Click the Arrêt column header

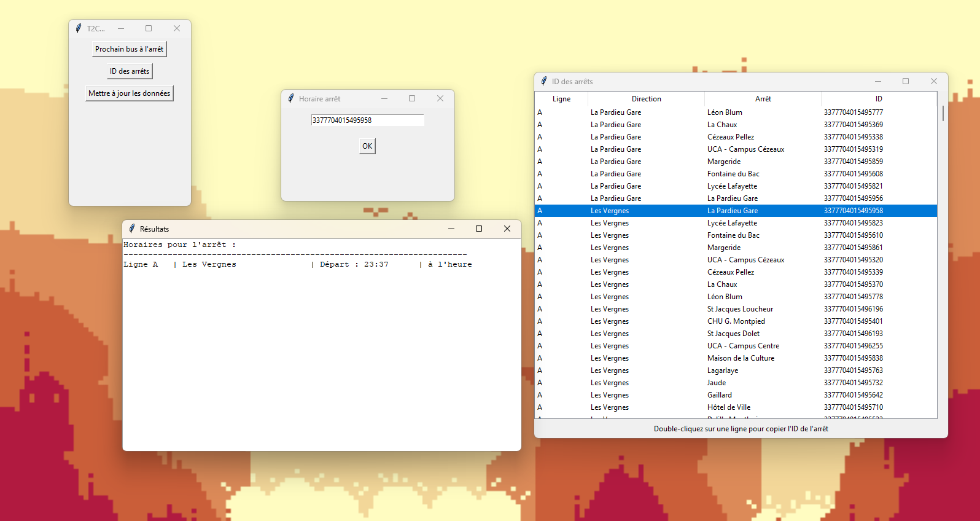coord(763,99)
